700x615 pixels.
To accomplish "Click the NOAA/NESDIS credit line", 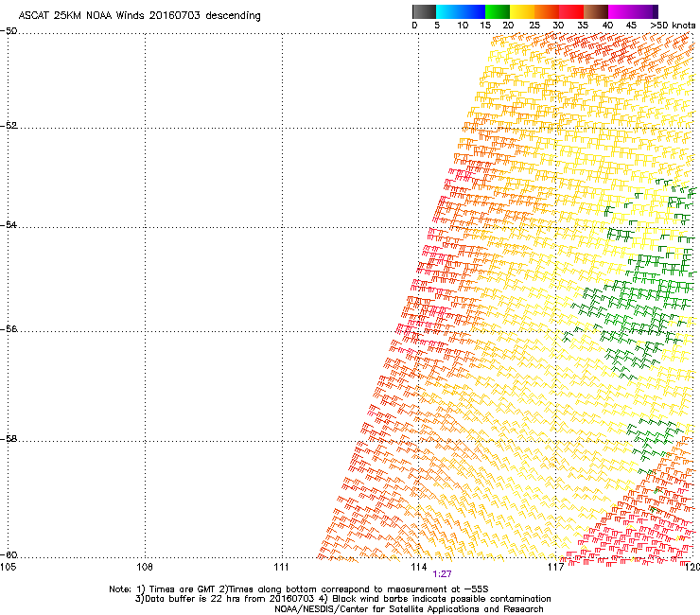I will pyautogui.click(x=409, y=609).
